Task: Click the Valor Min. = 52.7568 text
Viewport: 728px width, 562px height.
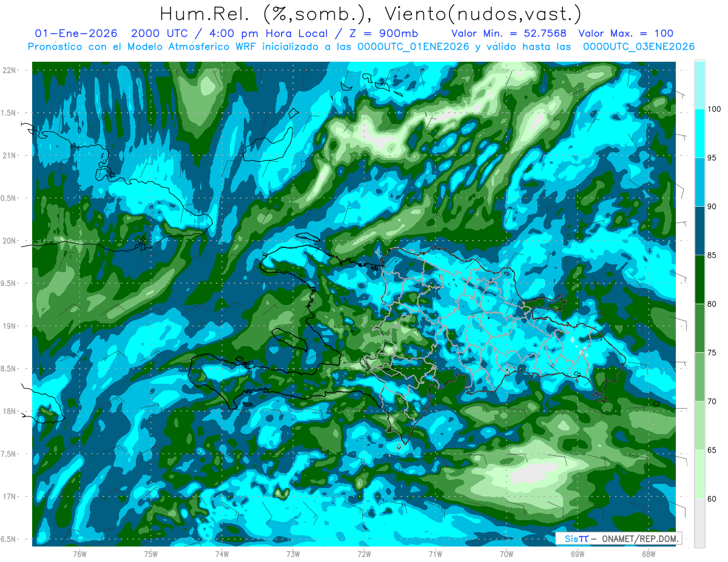Action: point(509,33)
